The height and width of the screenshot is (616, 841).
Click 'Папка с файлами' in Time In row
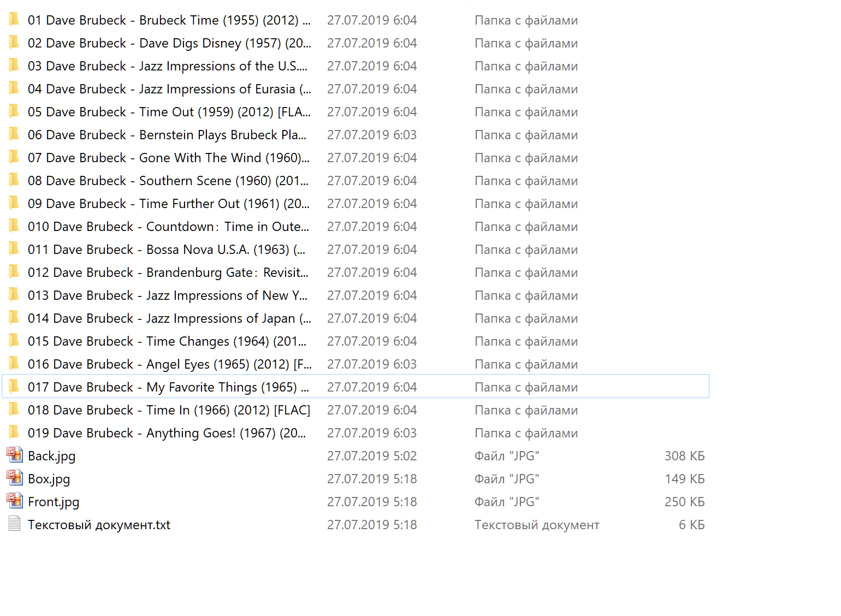(x=526, y=410)
